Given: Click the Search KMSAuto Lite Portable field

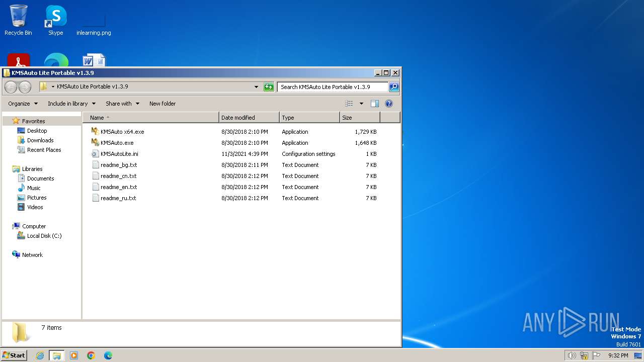Looking at the screenshot, I should pos(333,87).
